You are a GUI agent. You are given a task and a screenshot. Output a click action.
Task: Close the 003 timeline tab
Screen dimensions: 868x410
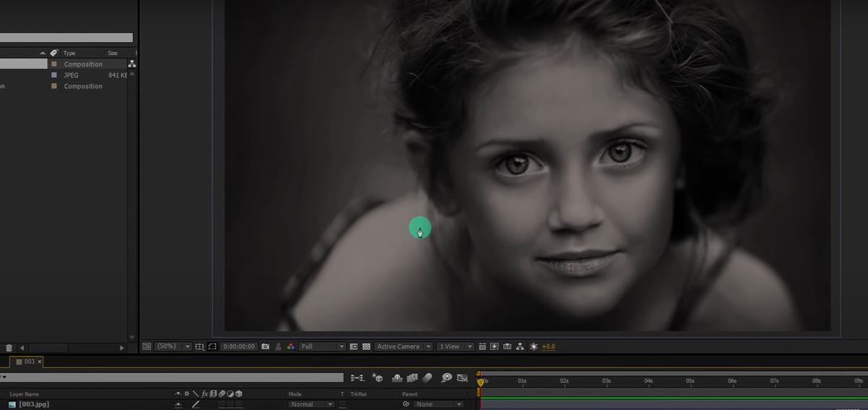40,362
